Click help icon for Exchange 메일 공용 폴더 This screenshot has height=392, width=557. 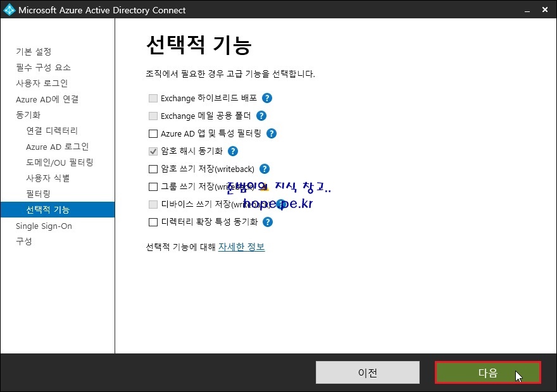pyautogui.click(x=261, y=116)
